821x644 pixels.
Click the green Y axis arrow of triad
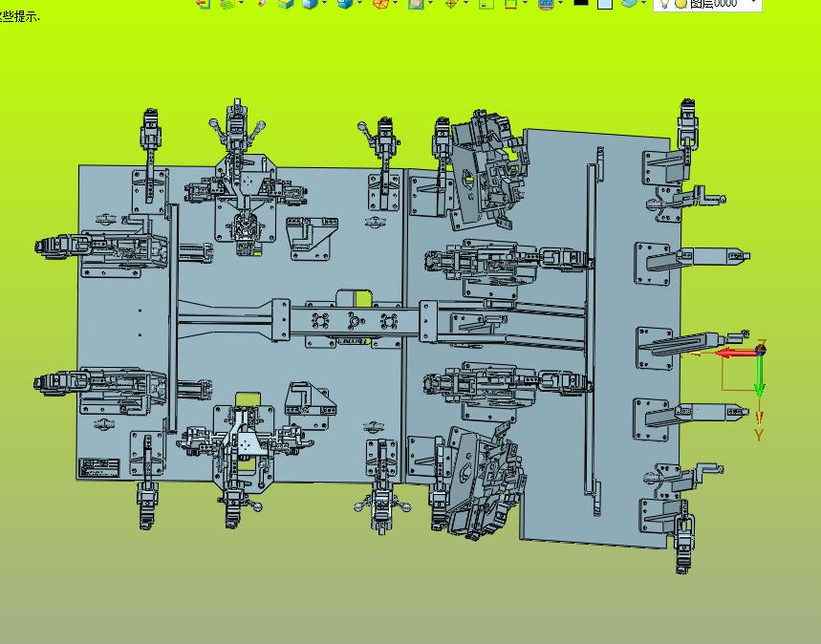point(760,375)
